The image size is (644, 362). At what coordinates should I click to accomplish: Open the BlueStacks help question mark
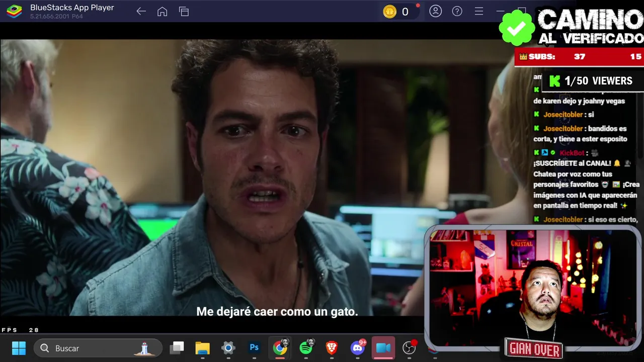pyautogui.click(x=457, y=11)
